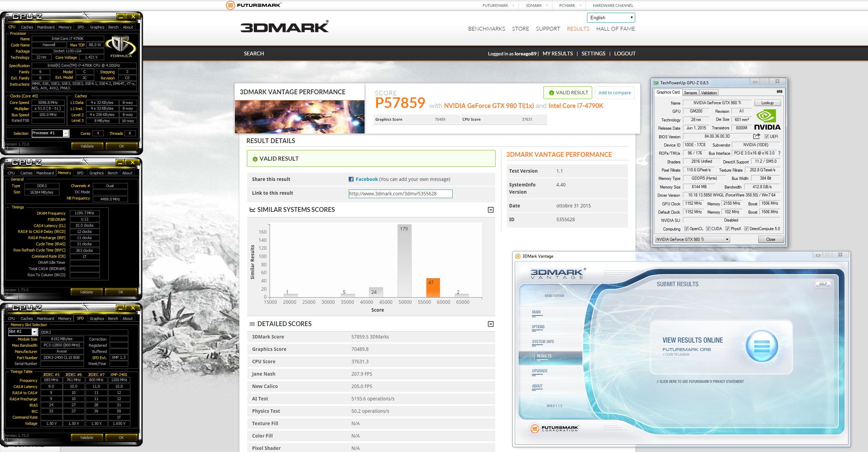868x452 pixels.
Task: Open Graphics tab in middle CPU-Z window
Action: [96, 173]
